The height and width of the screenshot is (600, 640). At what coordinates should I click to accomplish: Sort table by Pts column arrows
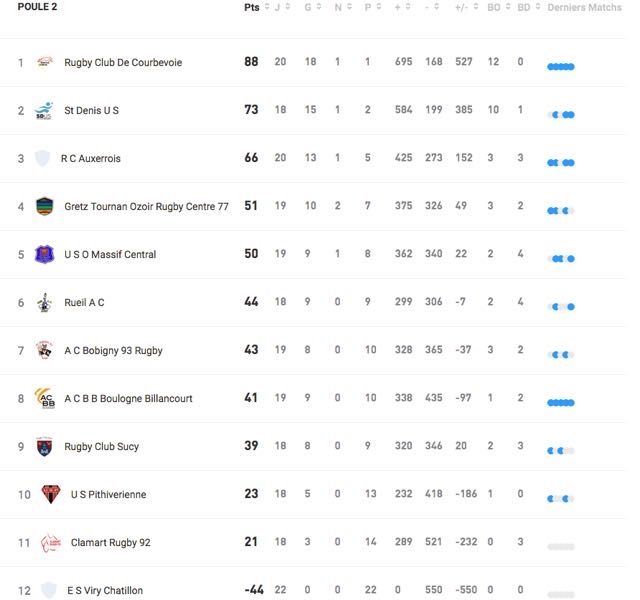(x=267, y=7)
